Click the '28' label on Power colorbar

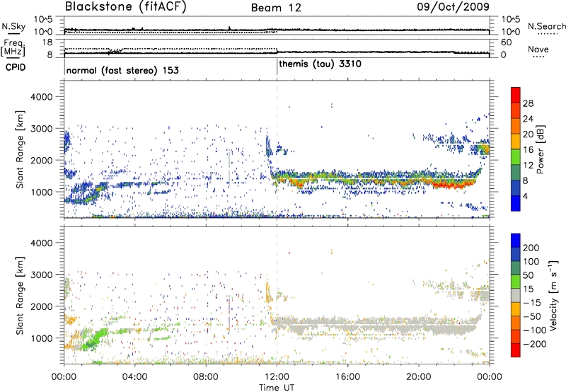[x=528, y=103]
